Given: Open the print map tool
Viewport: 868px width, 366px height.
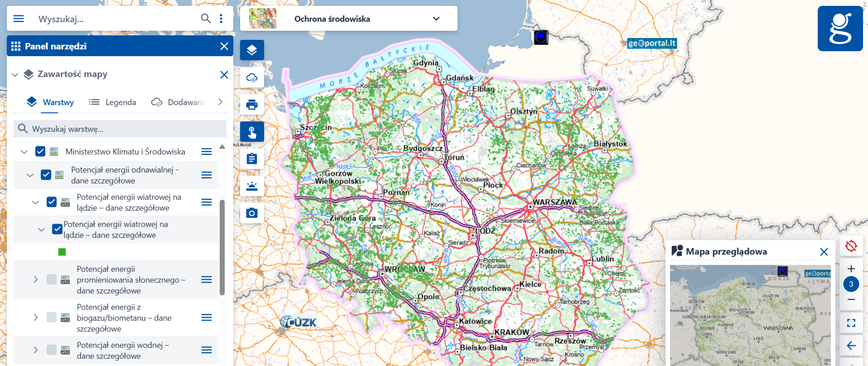Looking at the screenshot, I should pos(252,105).
